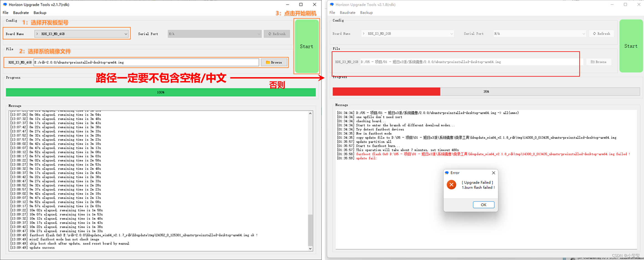
Task: Click '[ Upgrade Failed ]' text in Error dialog
Action: pyautogui.click(x=477, y=182)
